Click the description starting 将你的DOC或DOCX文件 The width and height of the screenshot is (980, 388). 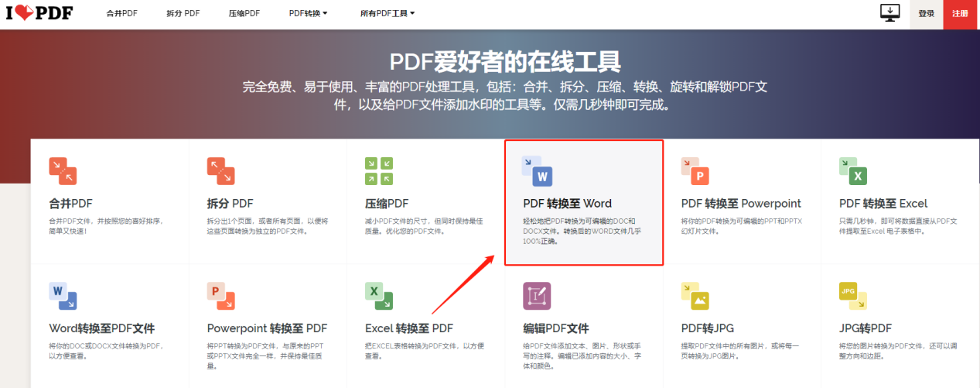(107, 351)
